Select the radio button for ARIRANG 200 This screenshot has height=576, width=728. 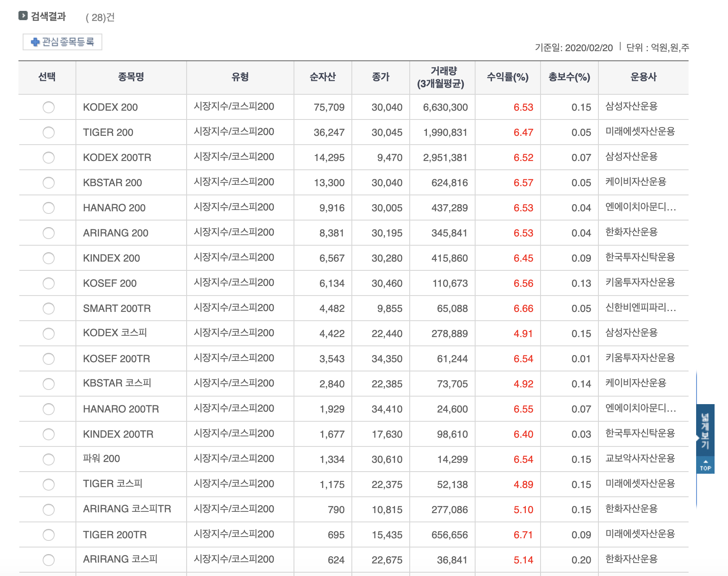(49, 233)
